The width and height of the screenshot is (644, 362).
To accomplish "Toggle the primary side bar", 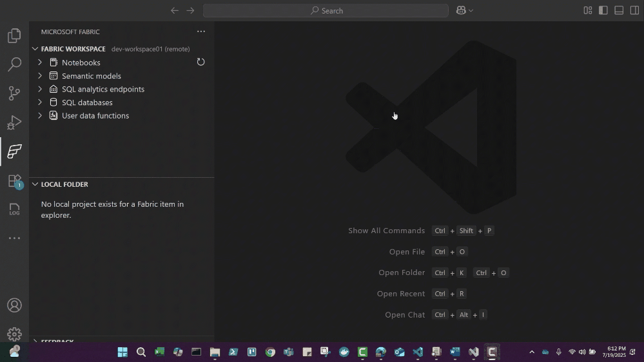I will [603, 11].
